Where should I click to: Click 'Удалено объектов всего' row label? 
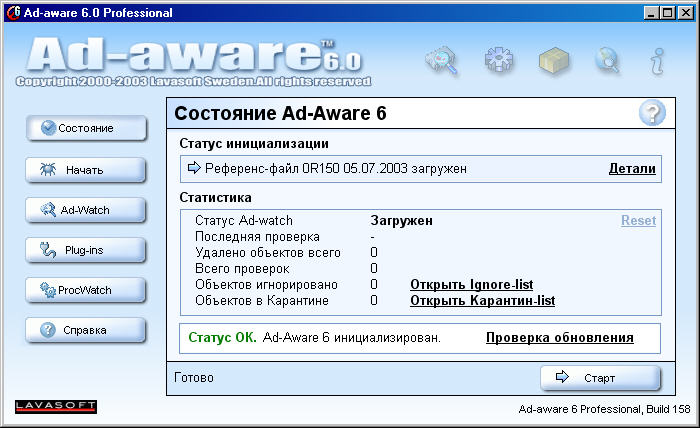(268, 253)
